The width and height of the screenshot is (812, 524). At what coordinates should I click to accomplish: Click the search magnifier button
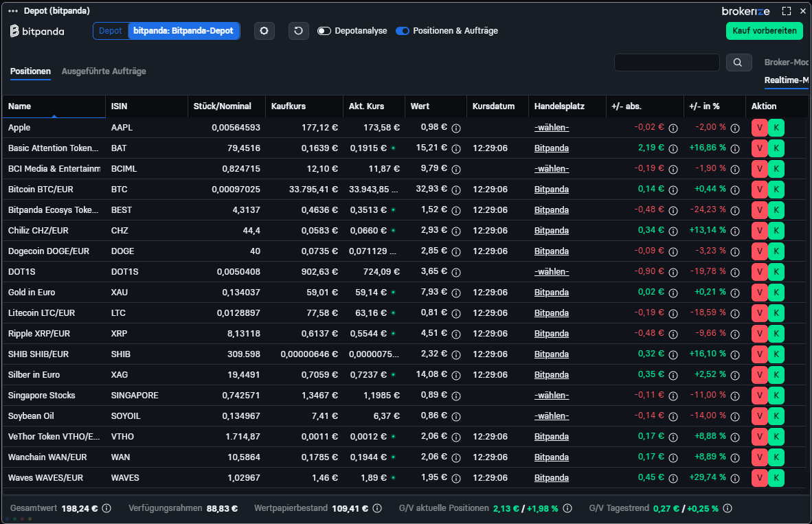738,62
